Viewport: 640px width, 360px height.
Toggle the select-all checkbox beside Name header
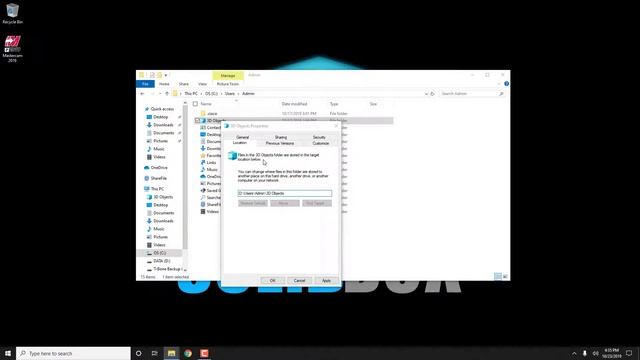195,104
